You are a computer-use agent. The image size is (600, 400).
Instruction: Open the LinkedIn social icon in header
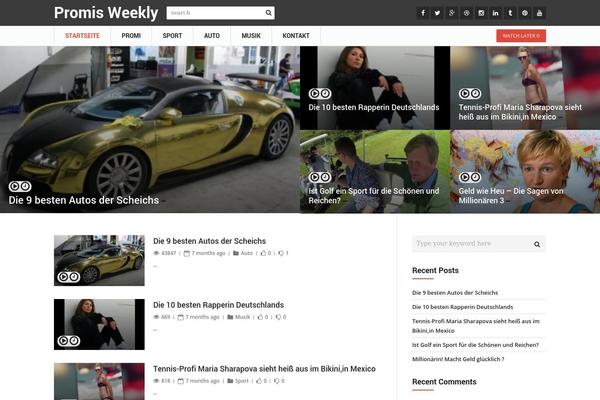coord(496,13)
